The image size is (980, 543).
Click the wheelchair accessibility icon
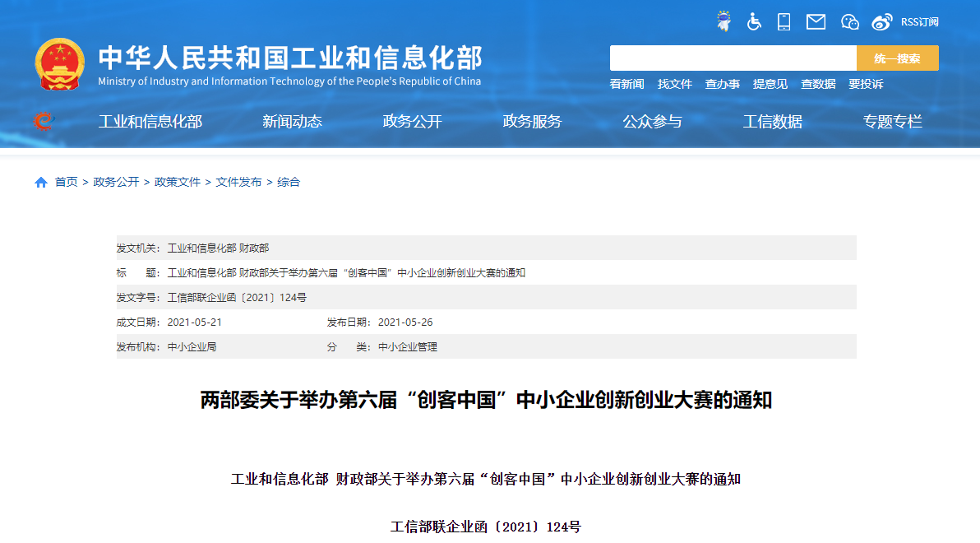[754, 21]
